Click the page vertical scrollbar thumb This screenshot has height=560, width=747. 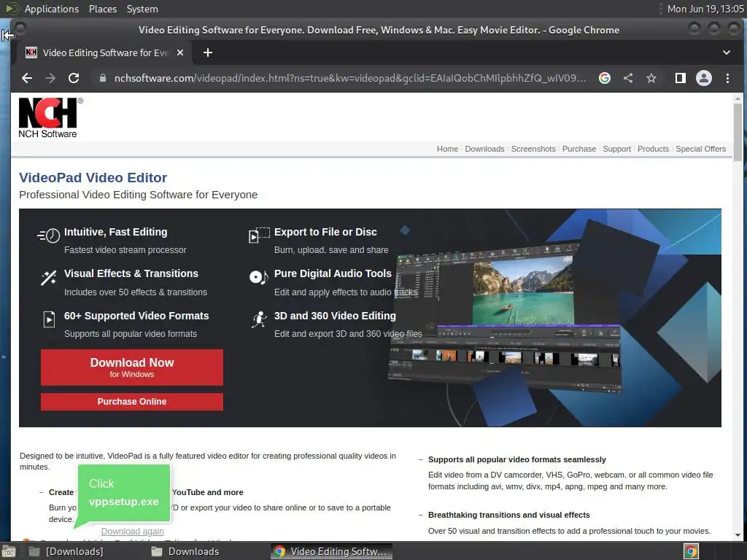coord(738,133)
